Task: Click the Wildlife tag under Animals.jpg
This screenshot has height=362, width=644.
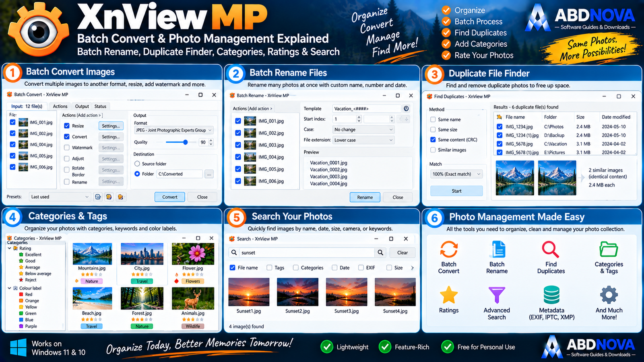Action: [x=193, y=326]
